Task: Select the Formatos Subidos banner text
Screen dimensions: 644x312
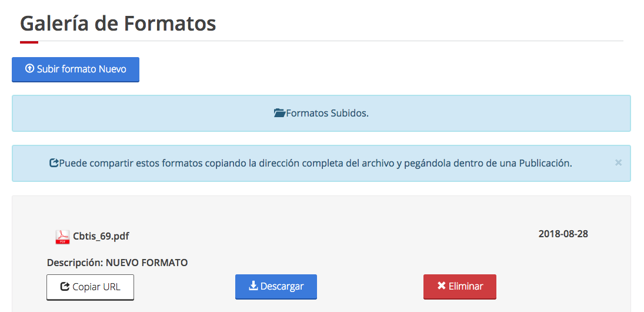Action: pos(327,113)
